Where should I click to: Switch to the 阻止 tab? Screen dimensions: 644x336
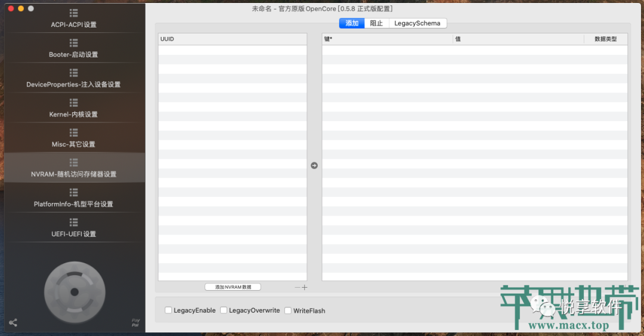click(x=376, y=23)
